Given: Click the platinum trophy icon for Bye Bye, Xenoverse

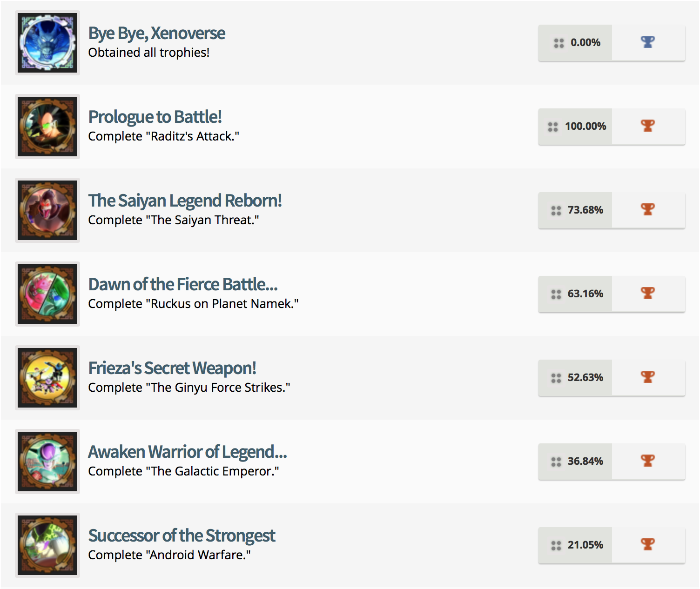Looking at the screenshot, I should click(x=647, y=42).
